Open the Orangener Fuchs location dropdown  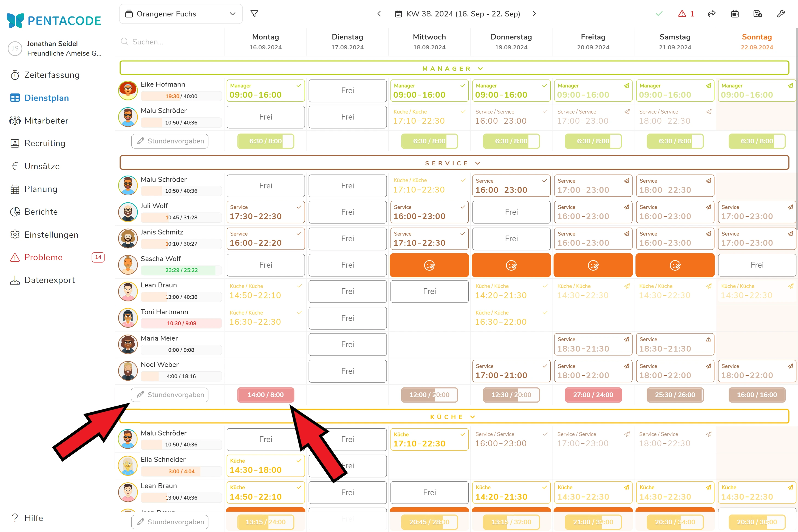pyautogui.click(x=181, y=14)
